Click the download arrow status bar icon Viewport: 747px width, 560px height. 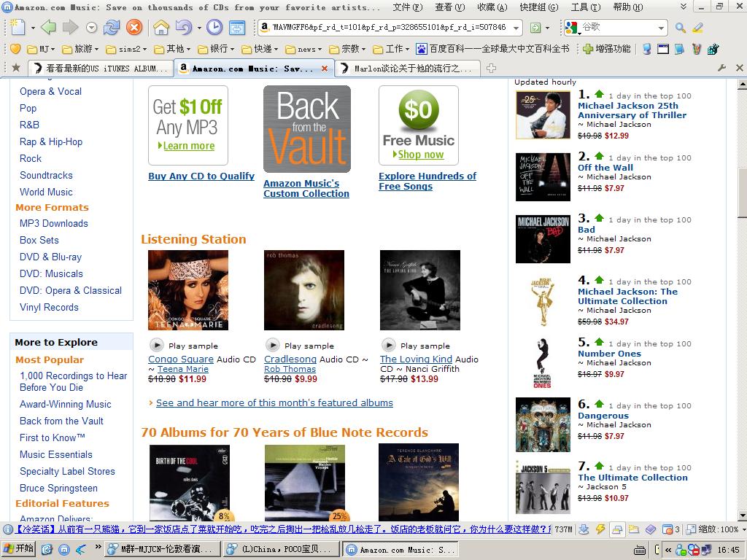tap(584, 529)
